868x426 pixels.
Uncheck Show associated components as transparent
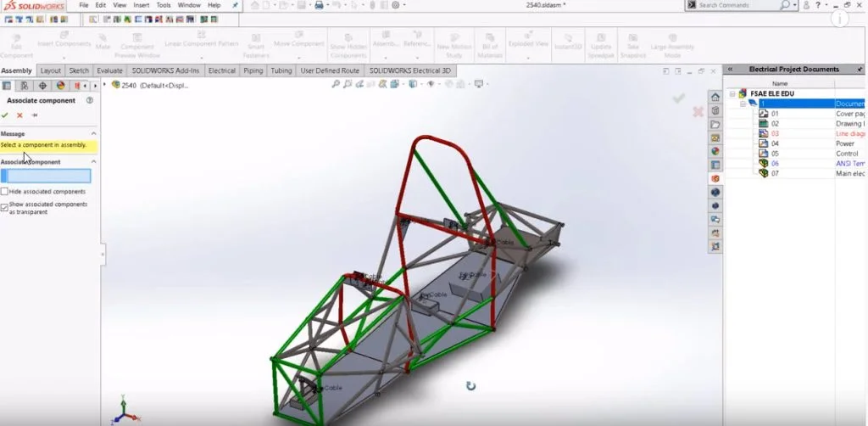click(4, 207)
